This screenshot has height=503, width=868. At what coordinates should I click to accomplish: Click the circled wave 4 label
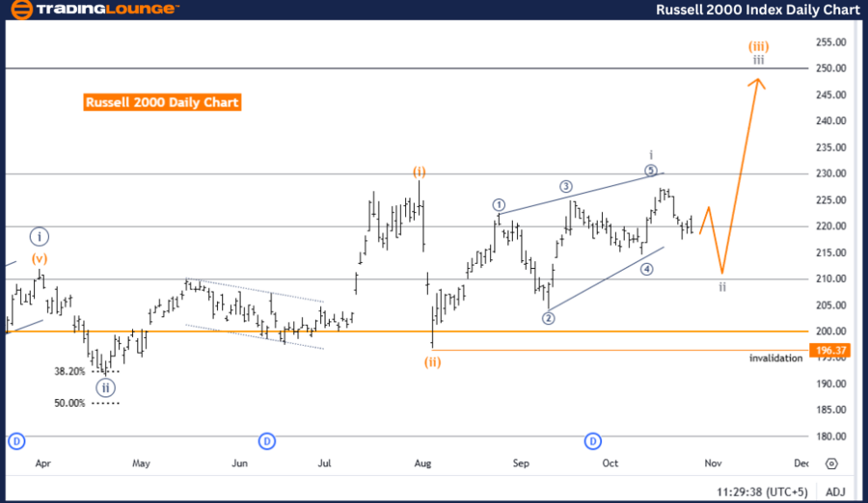(x=646, y=270)
